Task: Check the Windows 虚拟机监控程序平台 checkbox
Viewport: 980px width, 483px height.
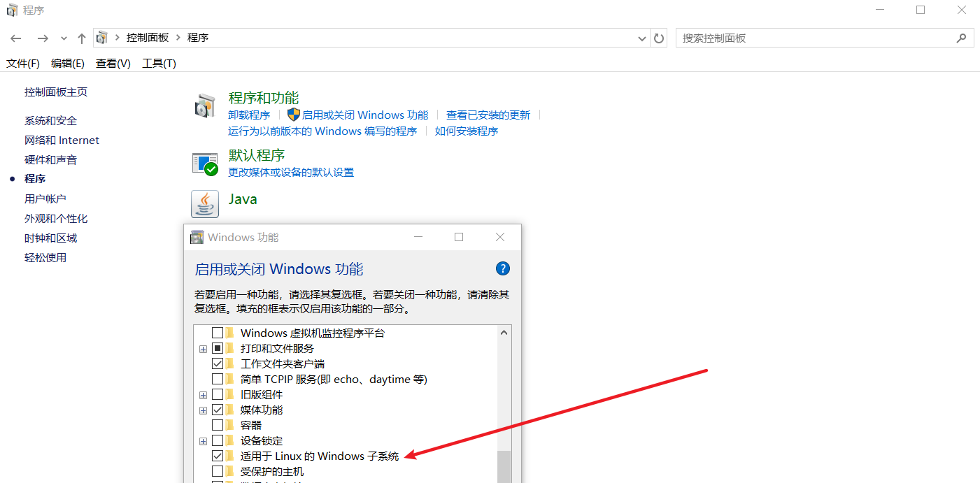Action: 218,333
